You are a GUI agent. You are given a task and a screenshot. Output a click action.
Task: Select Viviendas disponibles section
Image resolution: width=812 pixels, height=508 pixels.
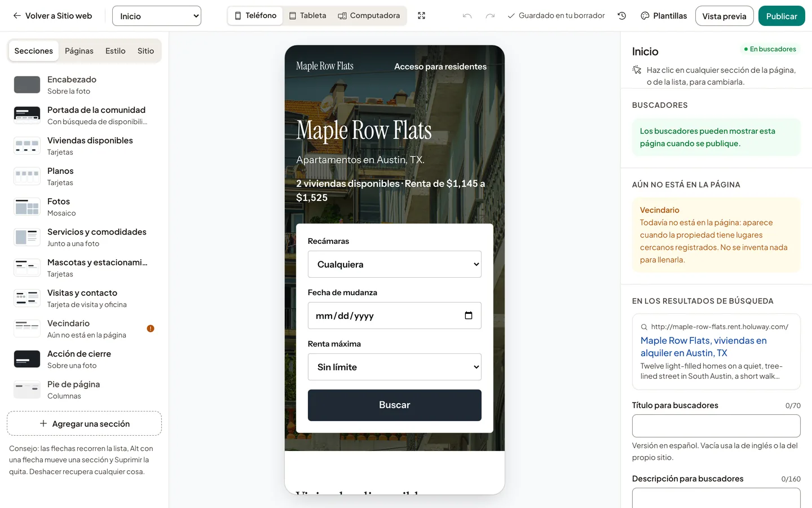85,146
